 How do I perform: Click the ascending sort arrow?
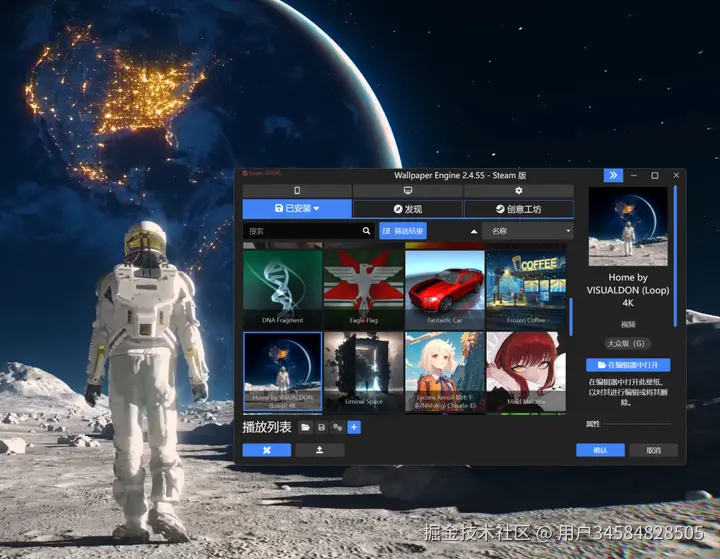[x=474, y=232]
